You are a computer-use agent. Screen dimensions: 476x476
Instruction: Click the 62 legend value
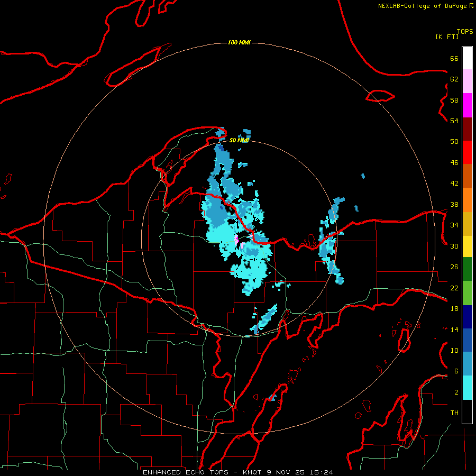(x=454, y=79)
